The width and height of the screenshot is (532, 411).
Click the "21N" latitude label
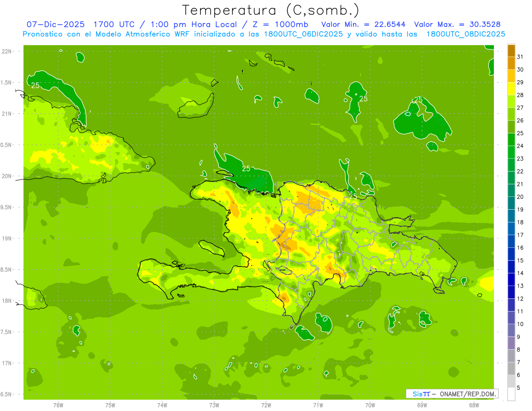7,114
